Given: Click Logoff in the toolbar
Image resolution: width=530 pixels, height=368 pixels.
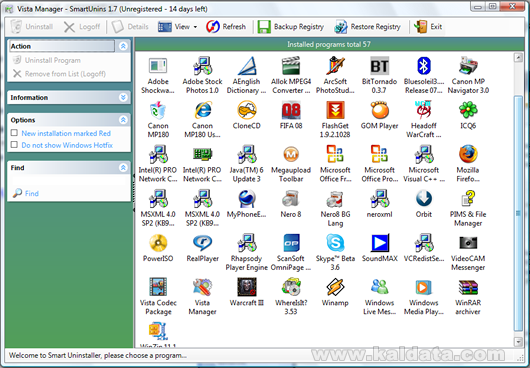Looking at the screenshot, I should 82,27.
